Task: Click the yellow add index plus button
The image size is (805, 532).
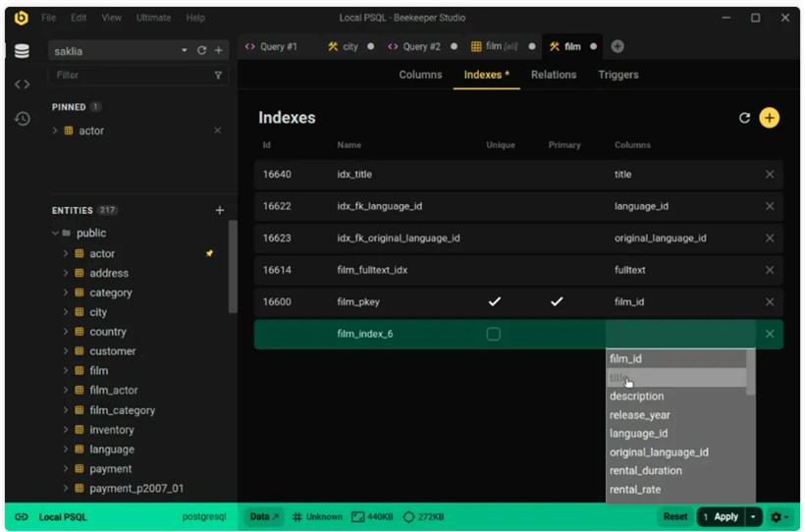Action: [x=769, y=118]
